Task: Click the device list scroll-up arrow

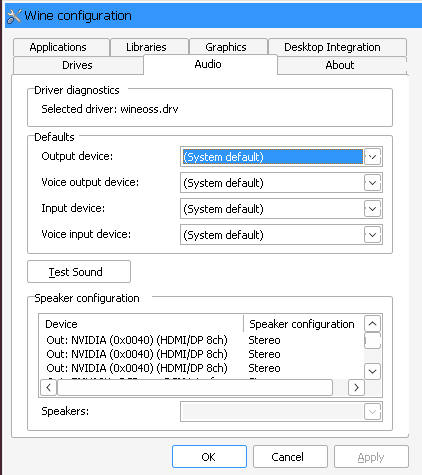Action: tap(373, 323)
